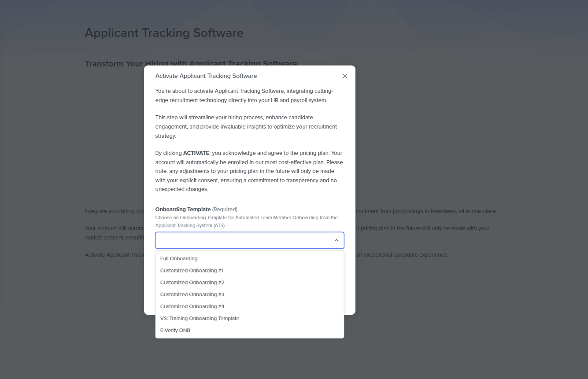Click the Onboarding Template field label
This screenshot has height=379, width=588.
coord(183,209)
